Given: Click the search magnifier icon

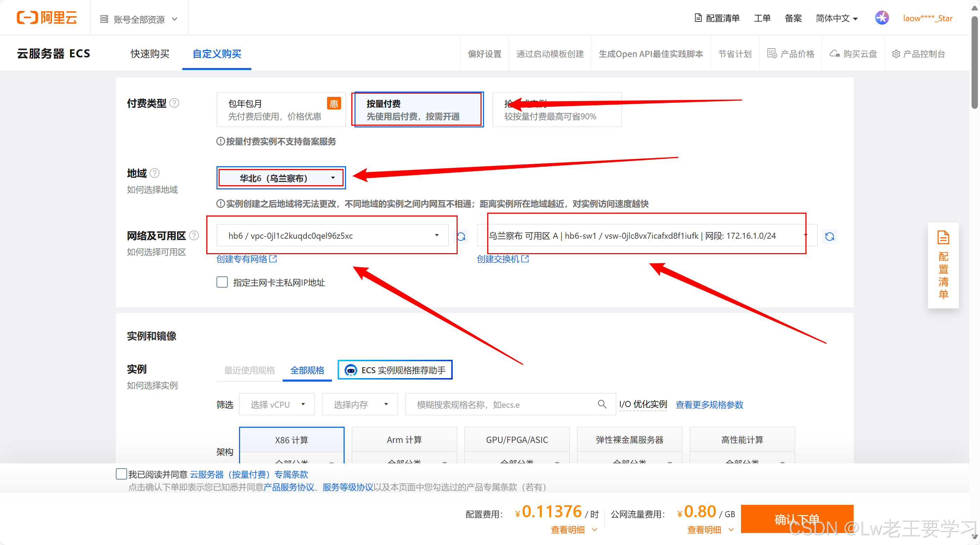Looking at the screenshot, I should (x=602, y=404).
